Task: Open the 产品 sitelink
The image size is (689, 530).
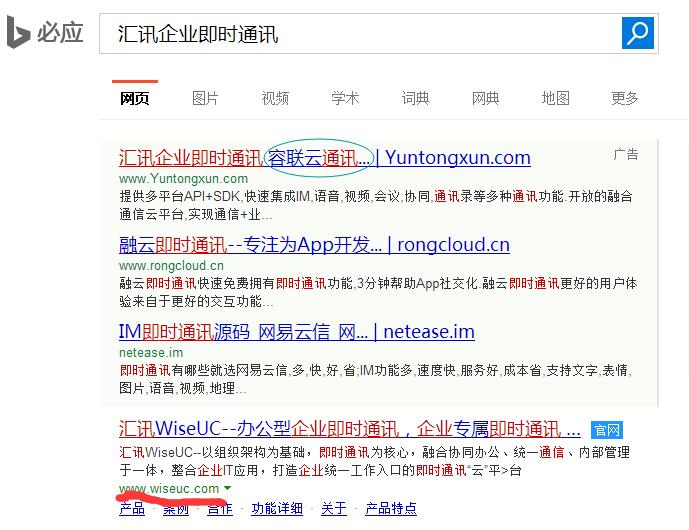Action: (x=132, y=508)
